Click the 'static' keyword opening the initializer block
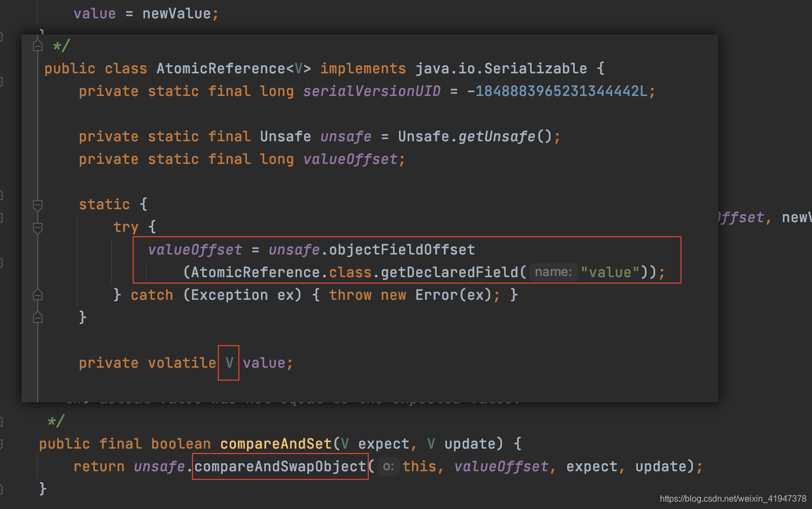Viewport: 812px width, 509px height. pos(104,204)
